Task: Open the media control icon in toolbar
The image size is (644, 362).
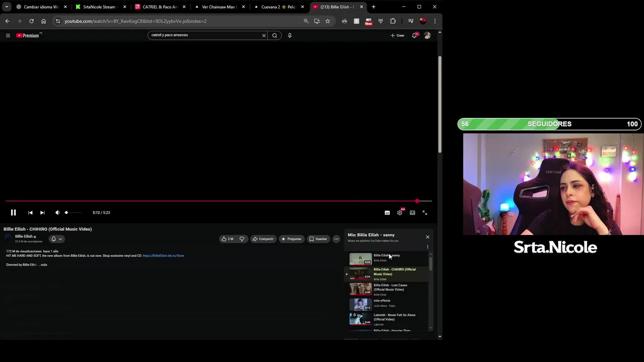Action: pos(411,21)
